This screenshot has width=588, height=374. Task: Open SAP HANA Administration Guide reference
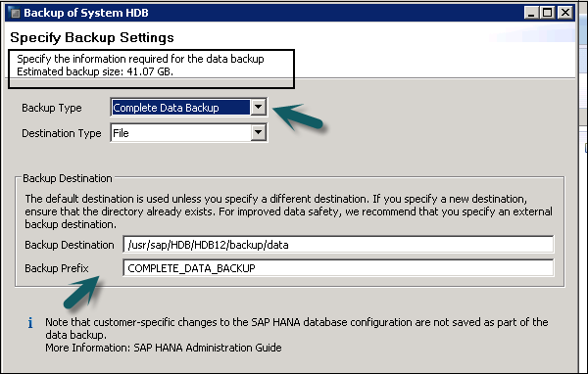coord(208,348)
